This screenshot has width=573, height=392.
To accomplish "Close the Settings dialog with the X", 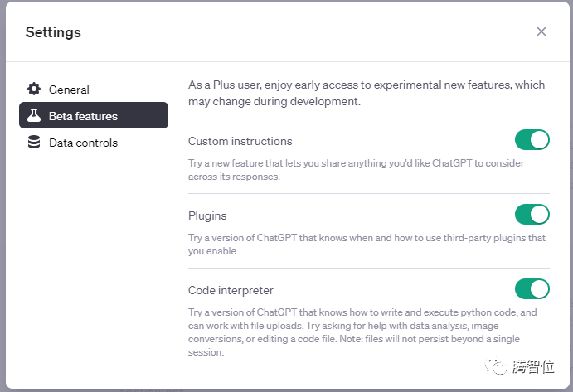I will (x=541, y=31).
